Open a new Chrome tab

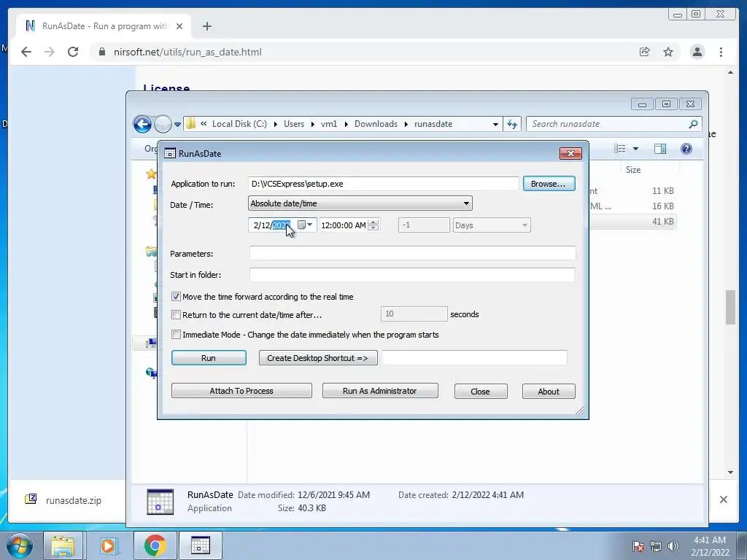pos(206,26)
